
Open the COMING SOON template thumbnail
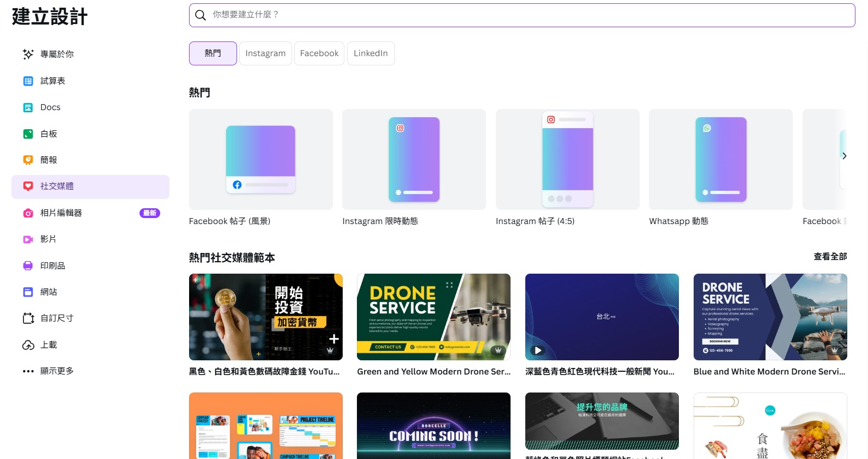[x=434, y=426]
